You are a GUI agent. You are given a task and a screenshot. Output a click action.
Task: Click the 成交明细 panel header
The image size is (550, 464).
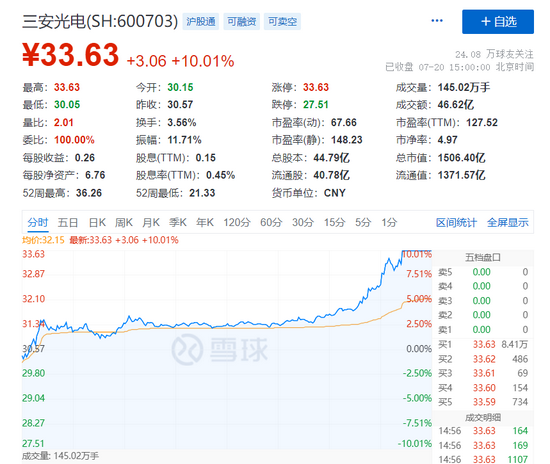pyautogui.click(x=483, y=417)
